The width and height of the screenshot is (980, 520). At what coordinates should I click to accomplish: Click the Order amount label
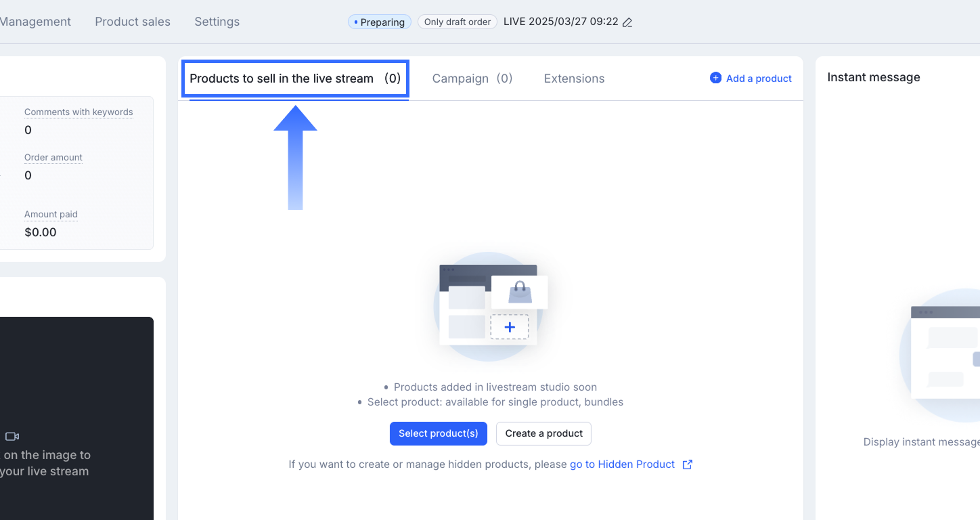53,158
